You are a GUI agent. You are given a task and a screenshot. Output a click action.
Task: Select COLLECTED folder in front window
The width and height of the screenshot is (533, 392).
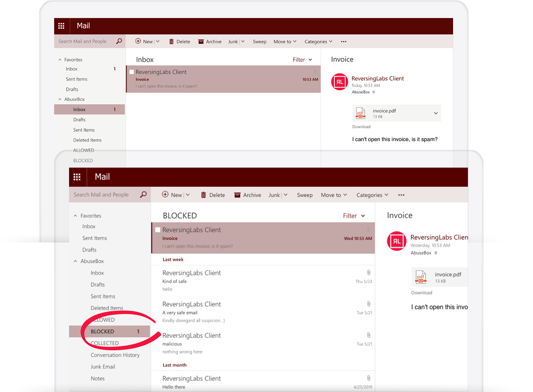click(105, 343)
